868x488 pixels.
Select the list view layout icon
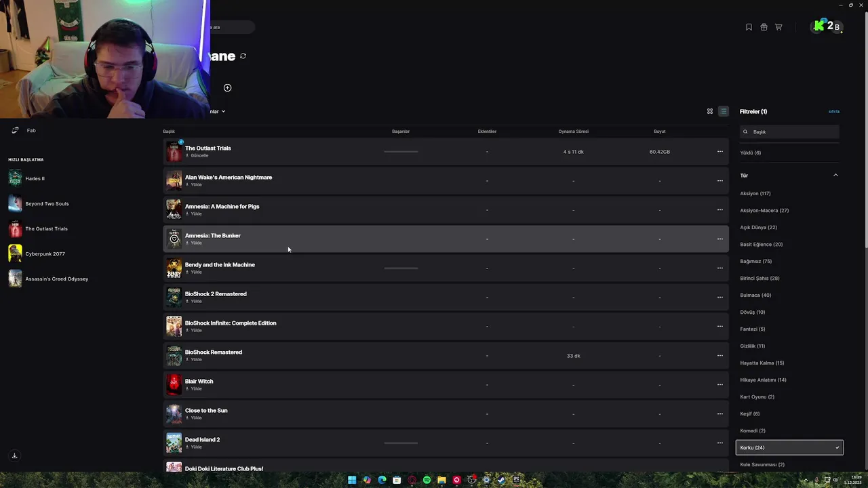pyautogui.click(x=724, y=111)
